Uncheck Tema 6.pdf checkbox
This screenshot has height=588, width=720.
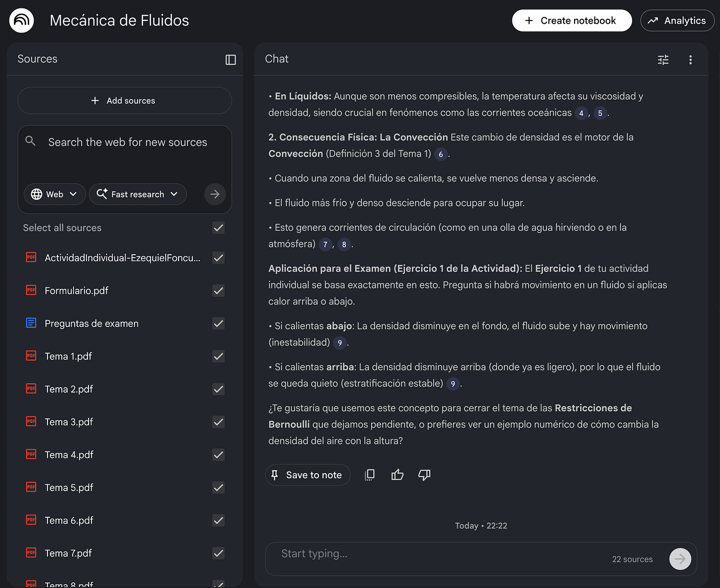tap(218, 520)
